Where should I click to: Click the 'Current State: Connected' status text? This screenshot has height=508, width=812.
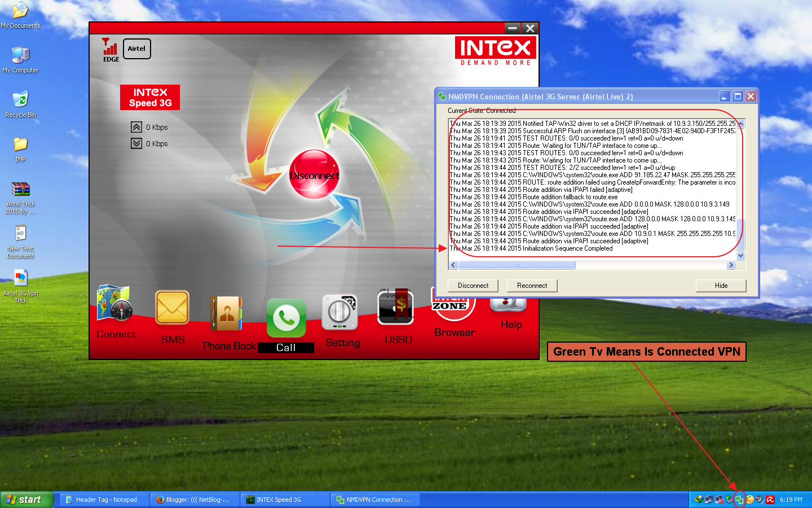[482, 111]
